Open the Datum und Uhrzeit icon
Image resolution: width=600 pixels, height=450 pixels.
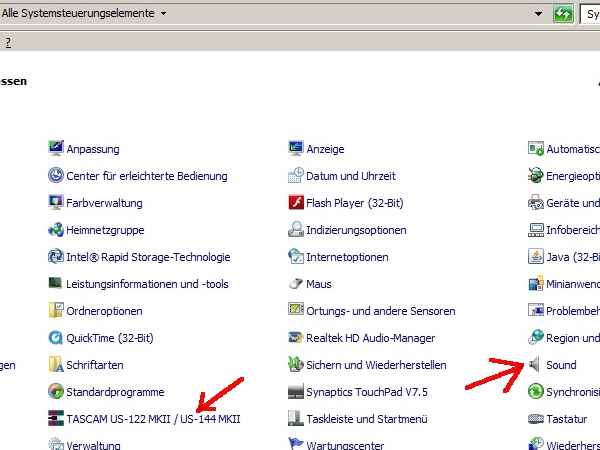point(296,176)
